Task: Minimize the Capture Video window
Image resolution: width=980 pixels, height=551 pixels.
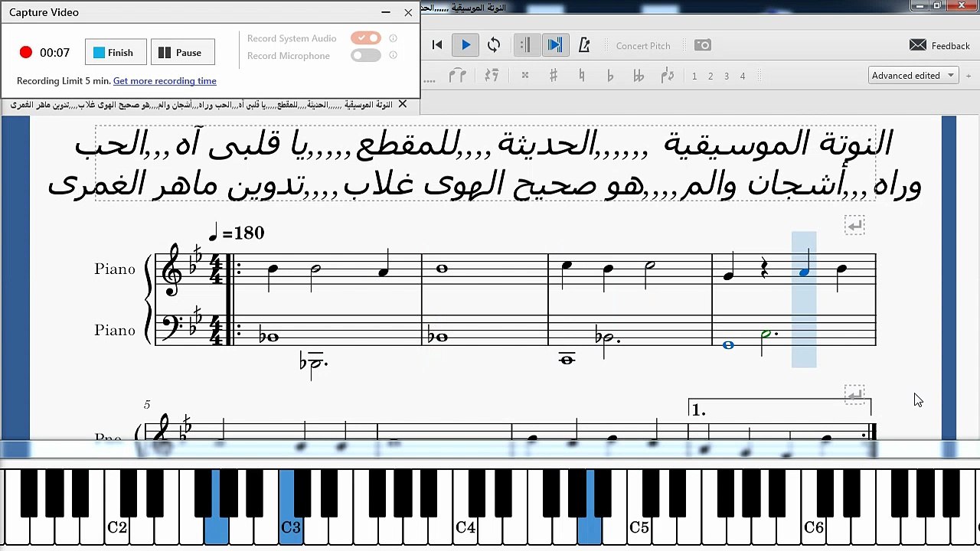Action: [x=386, y=12]
